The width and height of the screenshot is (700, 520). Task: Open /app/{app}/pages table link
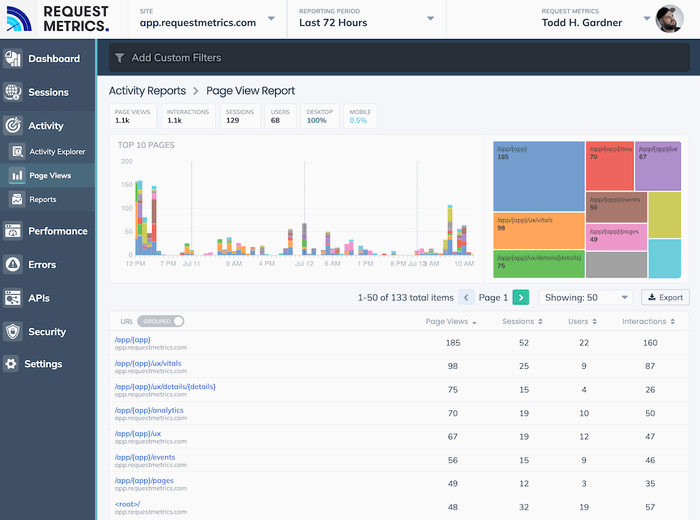coord(144,480)
